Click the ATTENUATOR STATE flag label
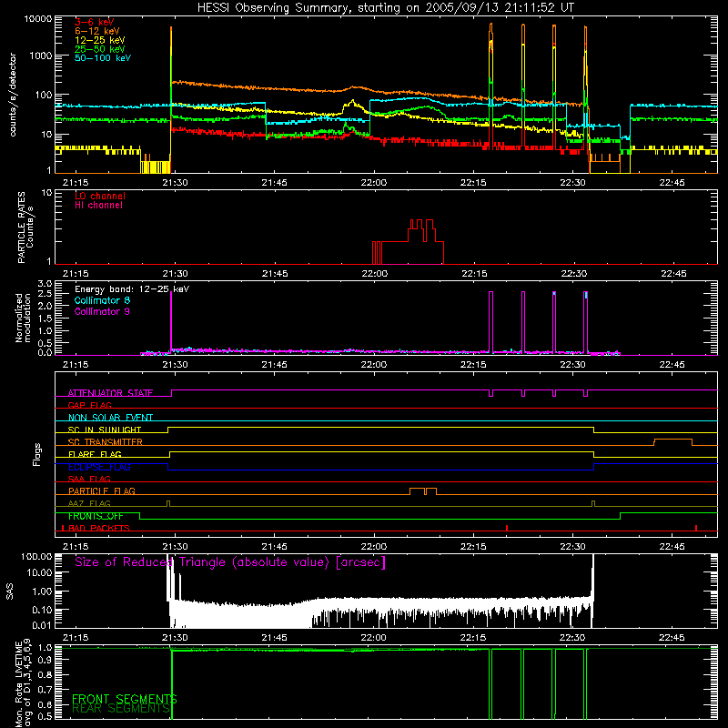The width and height of the screenshot is (728, 728). 110,393
